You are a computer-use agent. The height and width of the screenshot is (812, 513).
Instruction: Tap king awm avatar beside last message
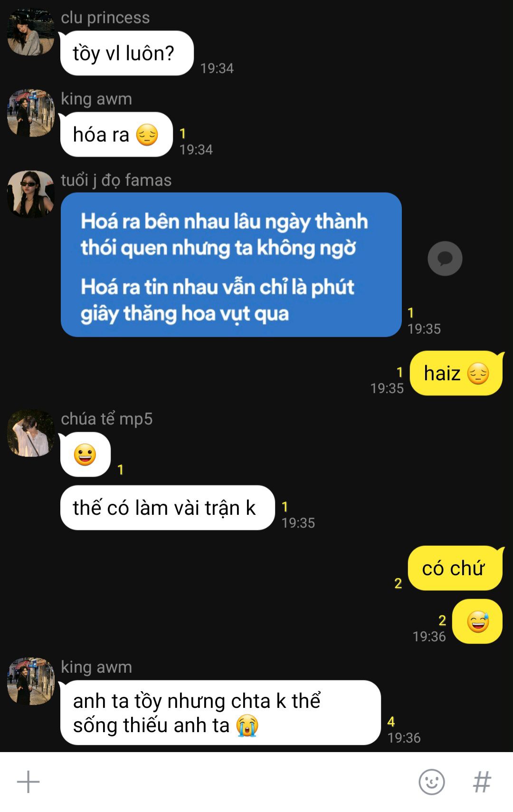pyautogui.click(x=31, y=681)
